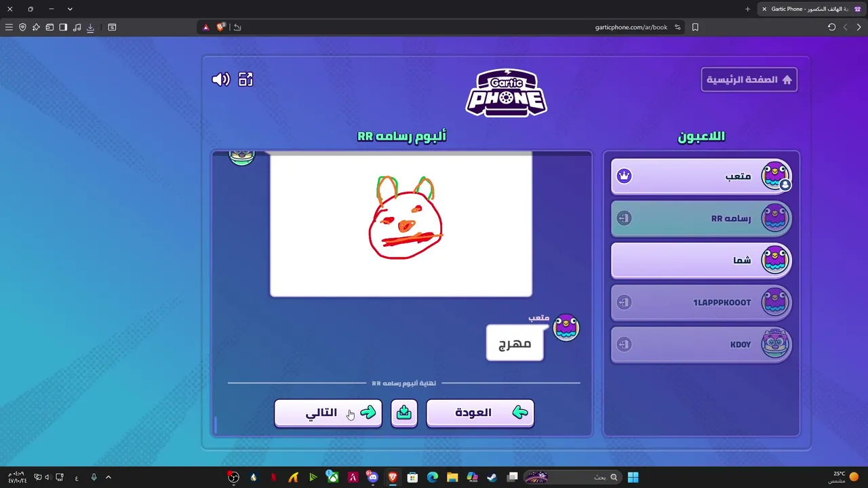
Task: Open Xbox app from the taskbar
Action: (333, 477)
